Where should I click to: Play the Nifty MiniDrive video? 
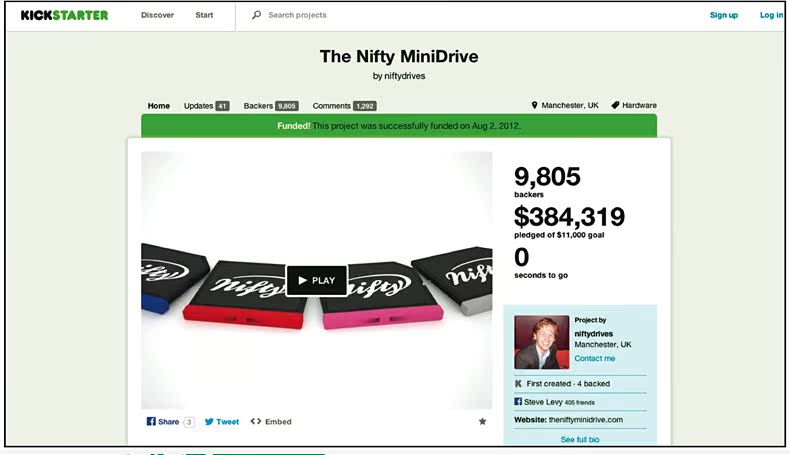click(x=316, y=280)
